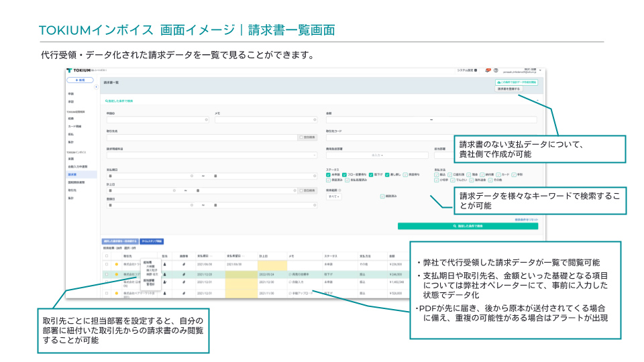Open the 登録日 start date calendar icon
This screenshot has width=644, height=362.
point(110,205)
